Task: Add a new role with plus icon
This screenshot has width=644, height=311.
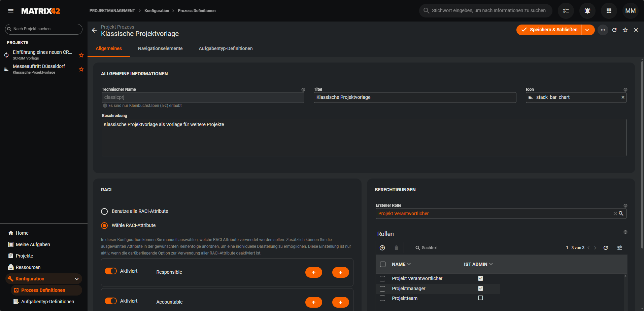Action: (x=382, y=248)
